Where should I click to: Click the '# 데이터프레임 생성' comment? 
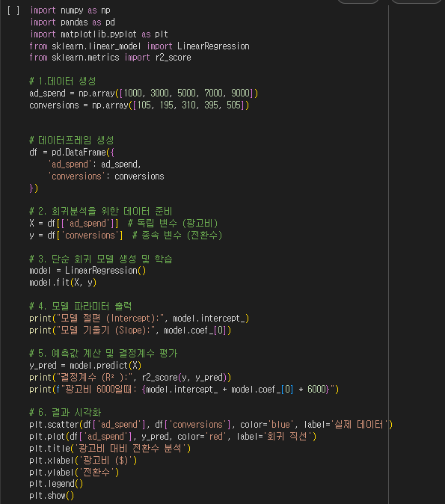(x=72, y=140)
